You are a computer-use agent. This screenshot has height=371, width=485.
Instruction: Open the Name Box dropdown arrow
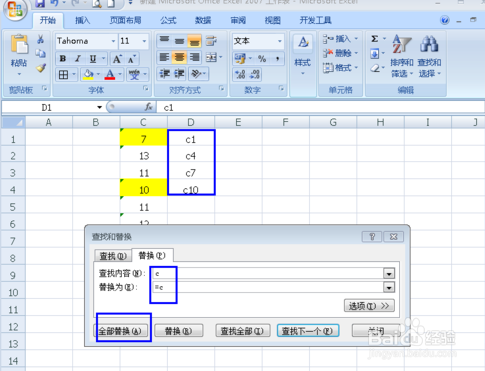[x=99, y=107]
